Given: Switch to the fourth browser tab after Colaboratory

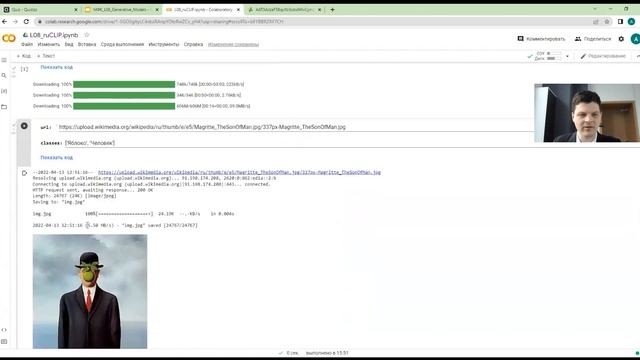Looking at the screenshot, I should [284, 9].
